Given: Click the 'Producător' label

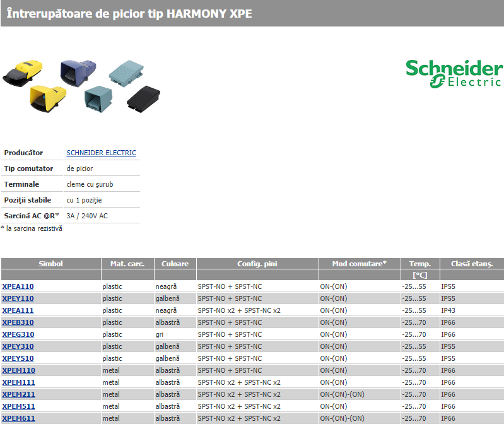Looking at the screenshot, I should pyautogui.click(x=23, y=153).
